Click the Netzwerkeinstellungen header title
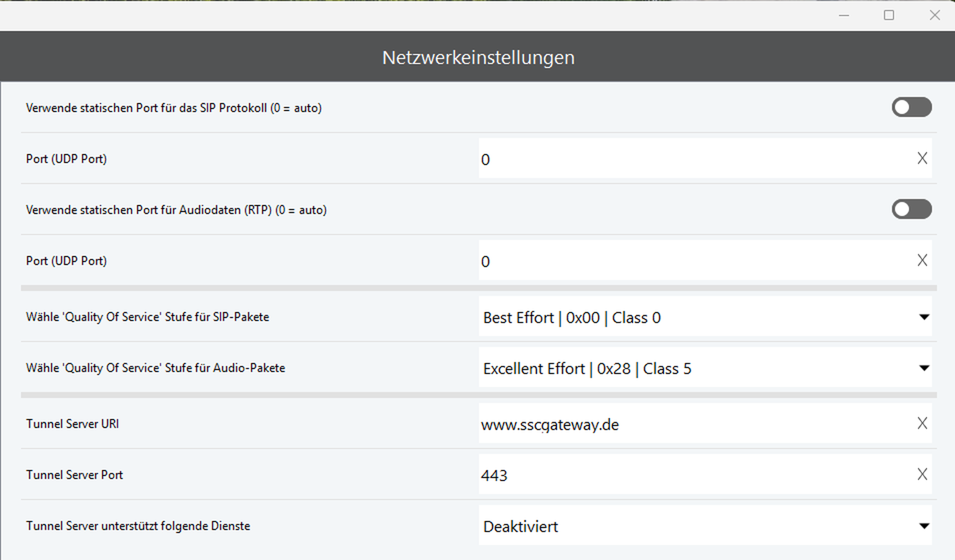 [x=478, y=57]
